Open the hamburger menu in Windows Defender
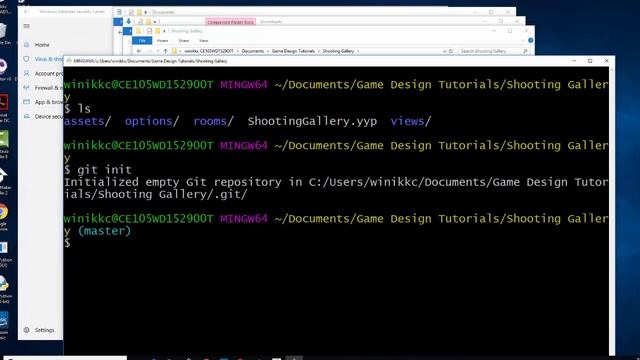The height and width of the screenshot is (360, 640). click(27, 26)
